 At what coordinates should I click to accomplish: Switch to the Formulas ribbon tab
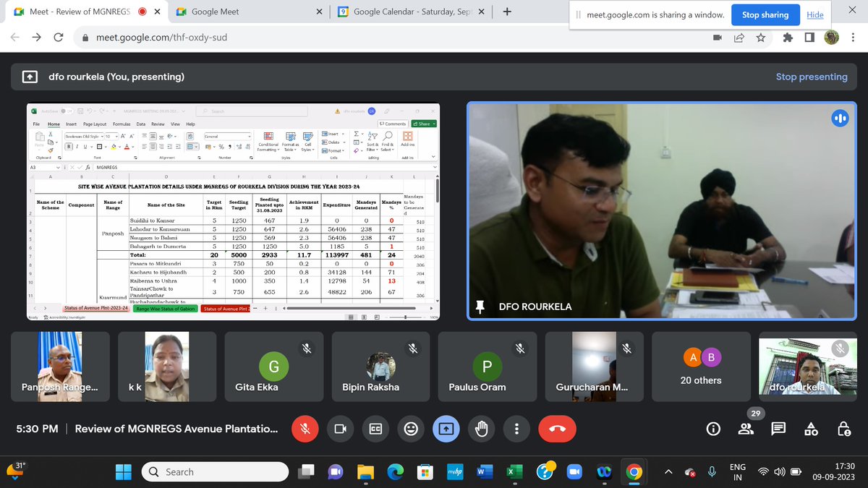(122, 124)
